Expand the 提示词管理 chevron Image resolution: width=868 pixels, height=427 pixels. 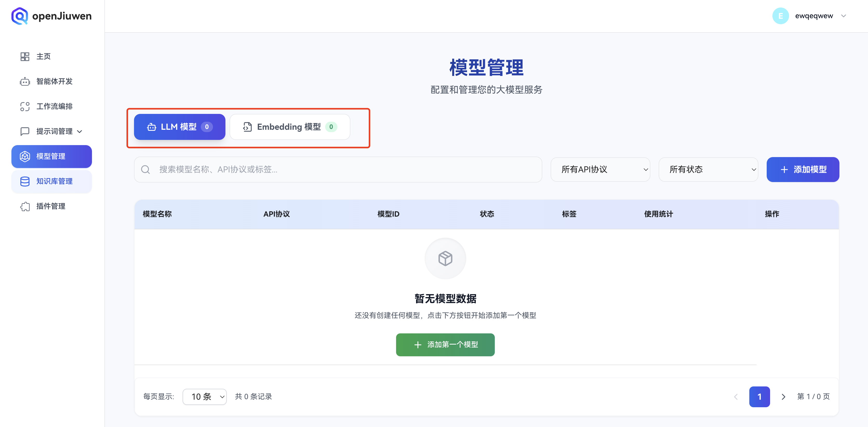(79, 131)
